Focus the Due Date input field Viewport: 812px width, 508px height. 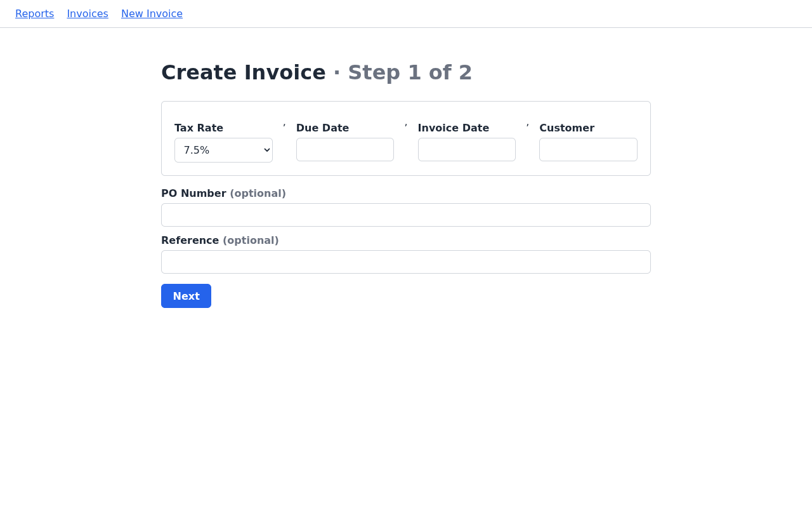(345, 149)
